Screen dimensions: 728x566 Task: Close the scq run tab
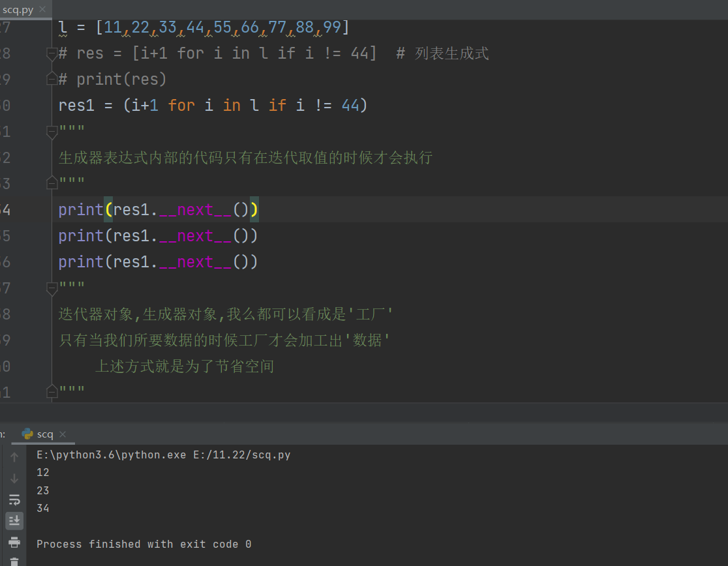63,434
